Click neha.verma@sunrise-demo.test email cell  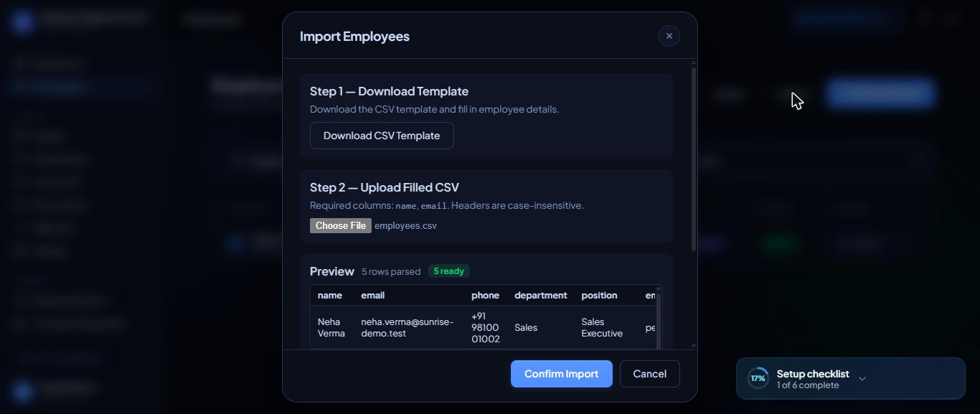[407, 327]
